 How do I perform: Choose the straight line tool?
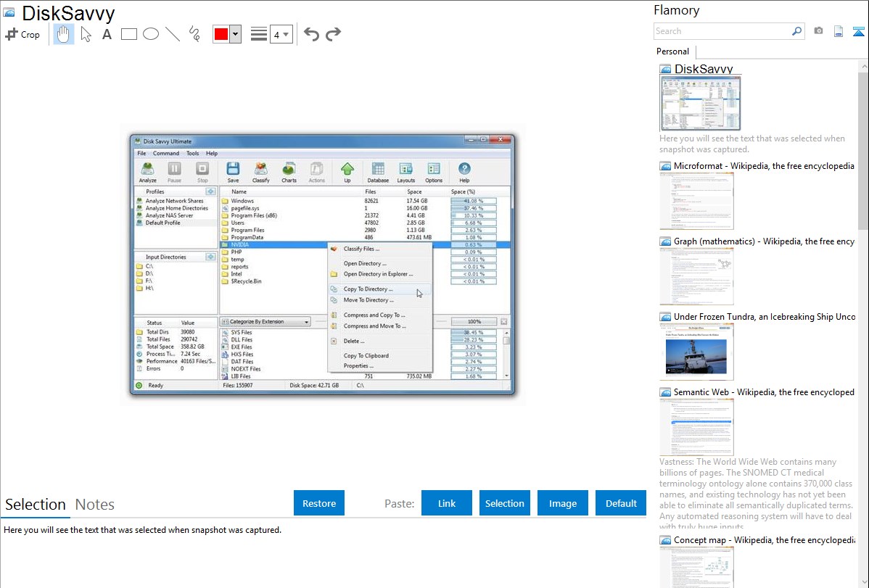(x=173, y=34)
